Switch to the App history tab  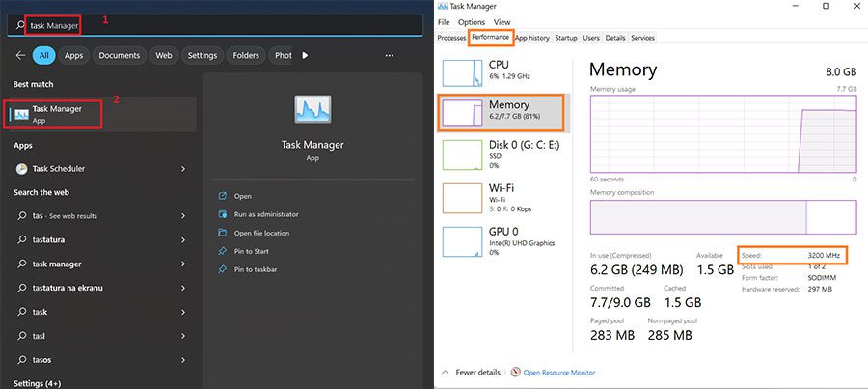click(532, 38)
